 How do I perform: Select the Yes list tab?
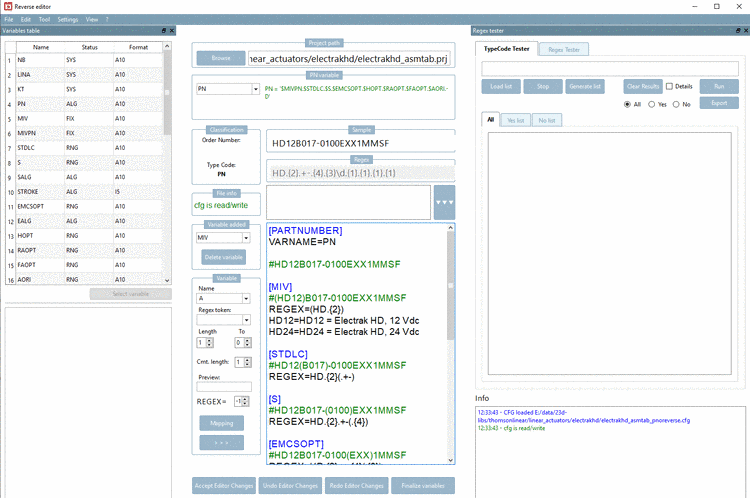pyautogui.click(x=515, y=120)
